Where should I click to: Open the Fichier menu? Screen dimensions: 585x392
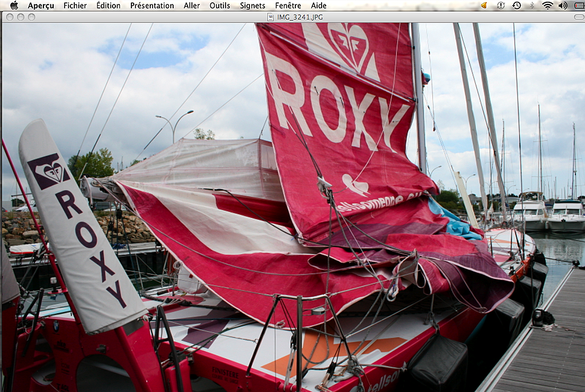coord(75,5)
